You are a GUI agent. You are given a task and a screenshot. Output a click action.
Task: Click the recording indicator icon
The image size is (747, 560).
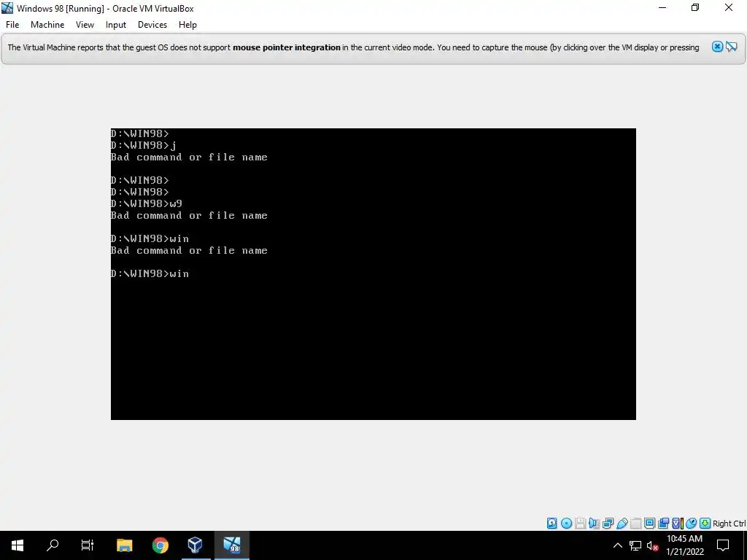coord(663,524)
